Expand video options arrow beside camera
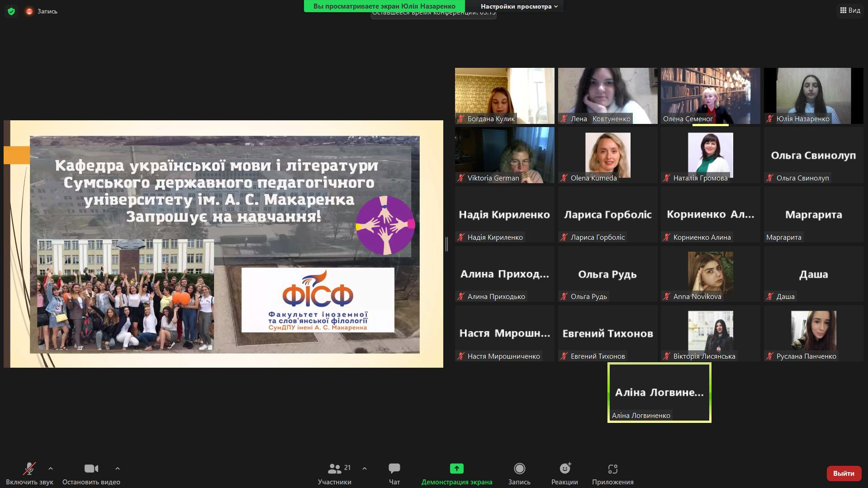Image resolution: width=868 pixels, height=488 pixels. (118, 469)
